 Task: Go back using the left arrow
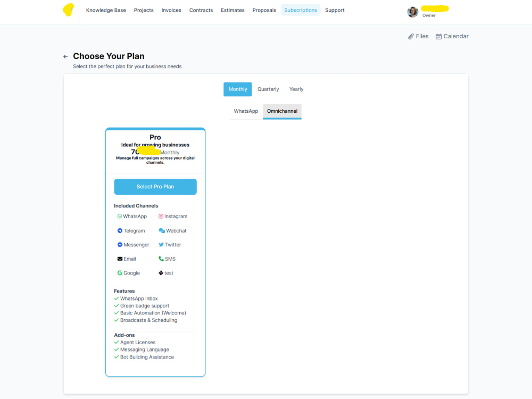(x=65, y=57)
